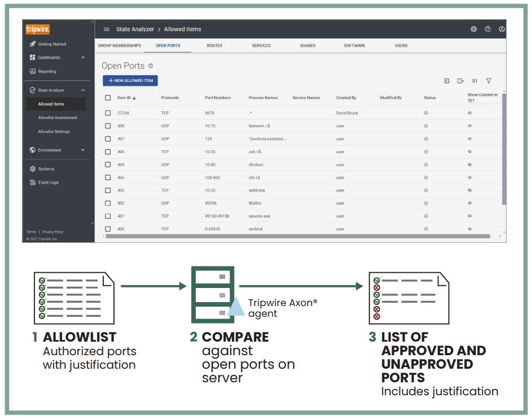The width and height of the screenshot is (532, 419).
Task: Open Allowlist Assessment in the sidebar
Action: pyautogui.click(x=58, y=118)
